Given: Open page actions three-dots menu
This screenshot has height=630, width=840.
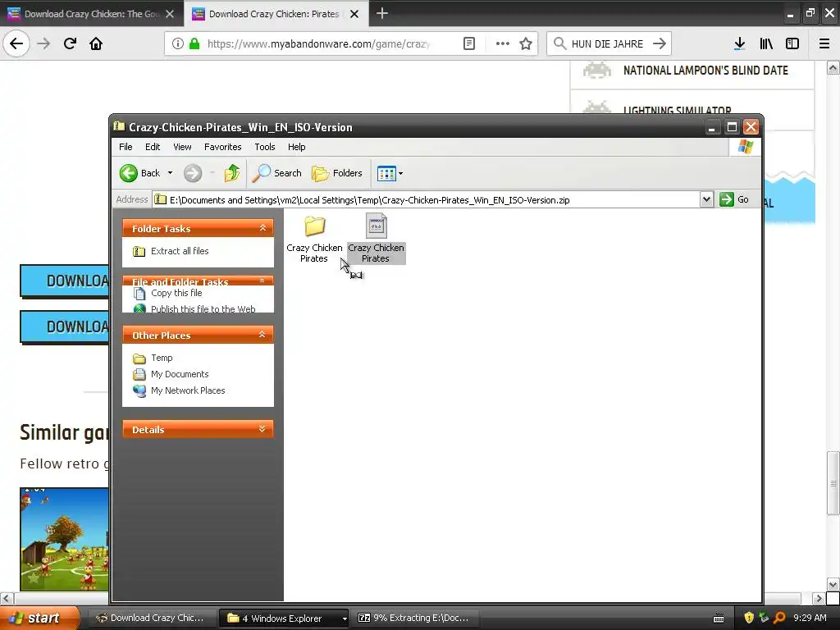Looking at the screenshot, I should click(x=503, y=43).
